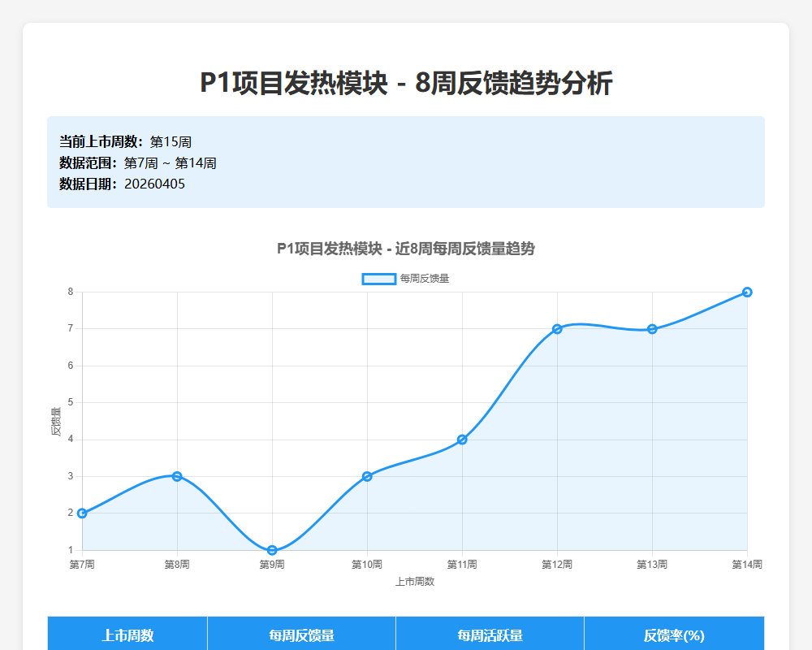
Task: Click the 上市周数 table column header
Action: coord(127,635)
